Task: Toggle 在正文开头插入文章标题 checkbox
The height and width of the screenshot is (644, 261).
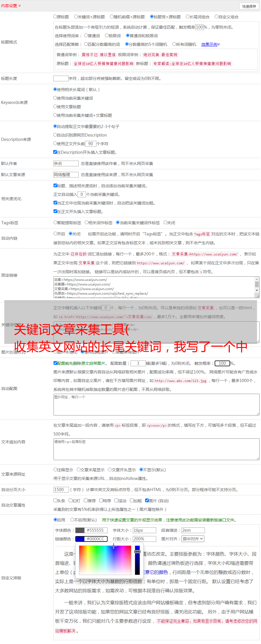Action: (55, 211)
